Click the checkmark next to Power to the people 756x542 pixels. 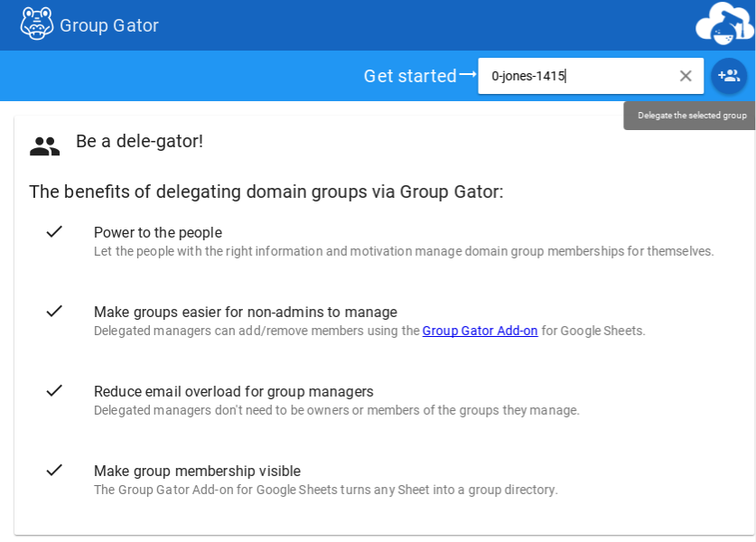pos(54,231)
